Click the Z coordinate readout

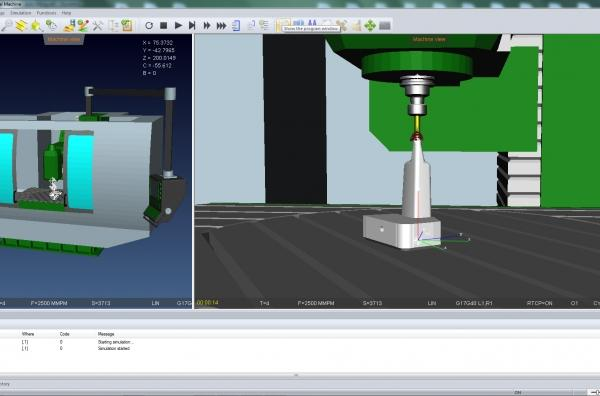(x=159, y=58)
